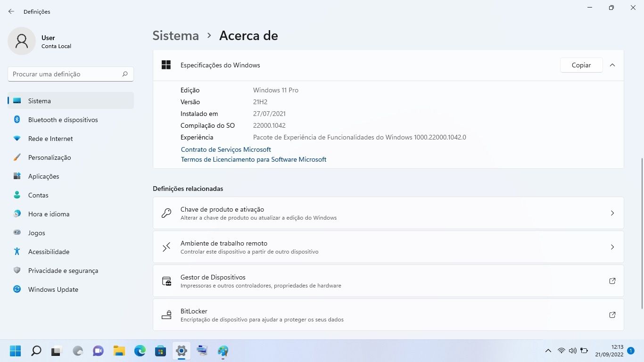The height and width of the screenshot is (362, 644).
Task: Open the notification badge
Action: [631, 351]
